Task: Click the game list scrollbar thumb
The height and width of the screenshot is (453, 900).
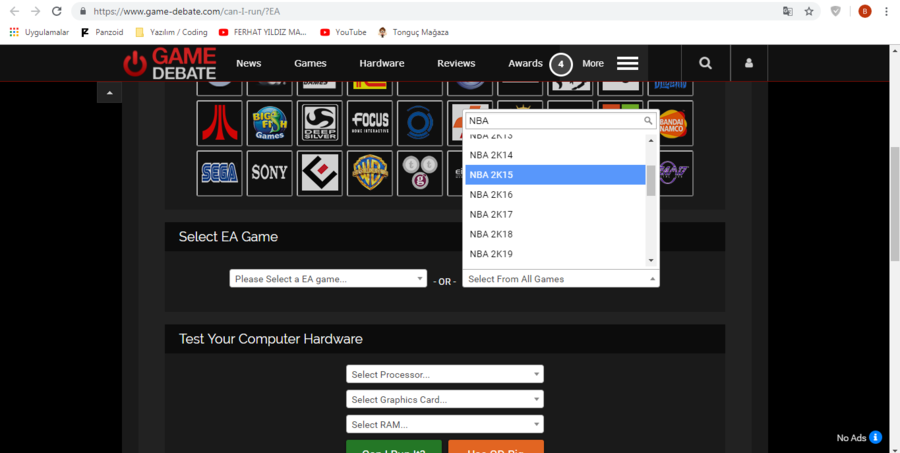Action: point(651,180)
